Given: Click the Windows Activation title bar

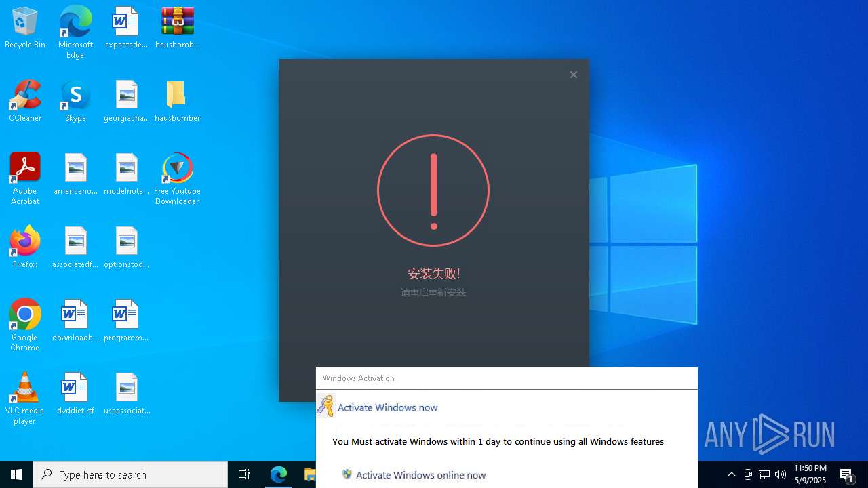Looking at the screenshot, I should pyautogui.click(x=507, y=378).
